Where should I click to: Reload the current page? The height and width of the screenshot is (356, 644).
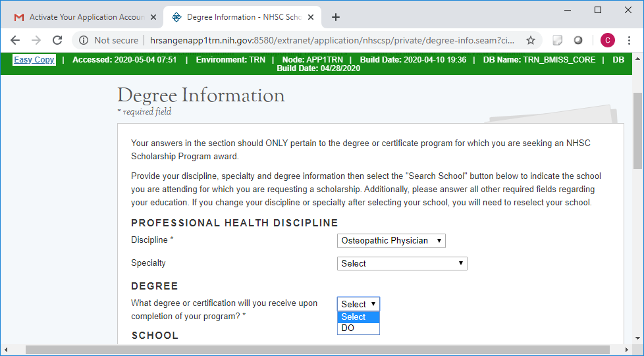57,40
